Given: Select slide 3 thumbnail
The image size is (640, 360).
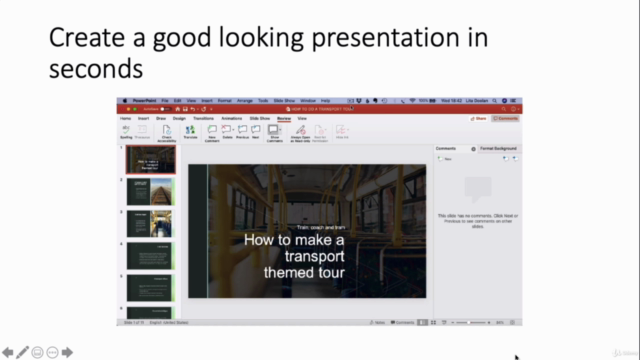Looking at the screenshot, I should (x=151, y=224).
